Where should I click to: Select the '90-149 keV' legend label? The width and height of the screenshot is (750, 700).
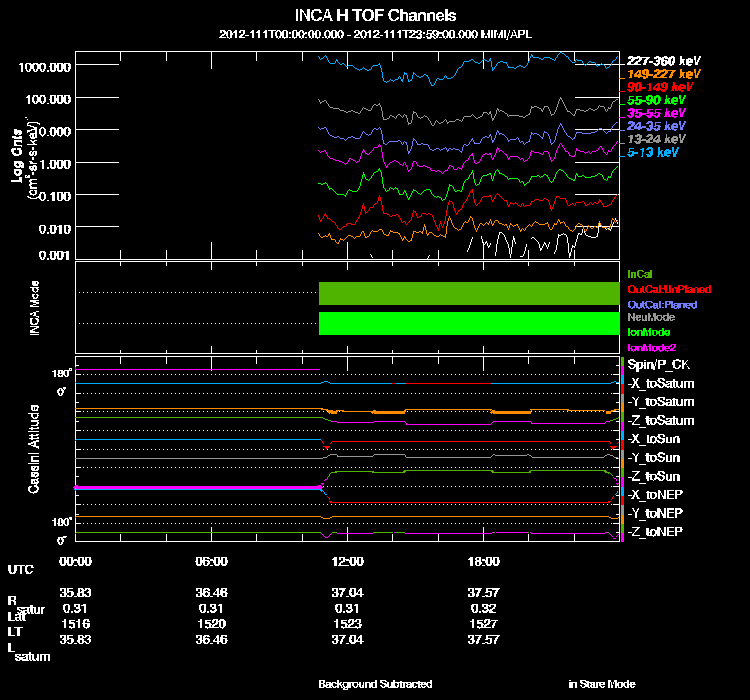[x=660, y=87]
